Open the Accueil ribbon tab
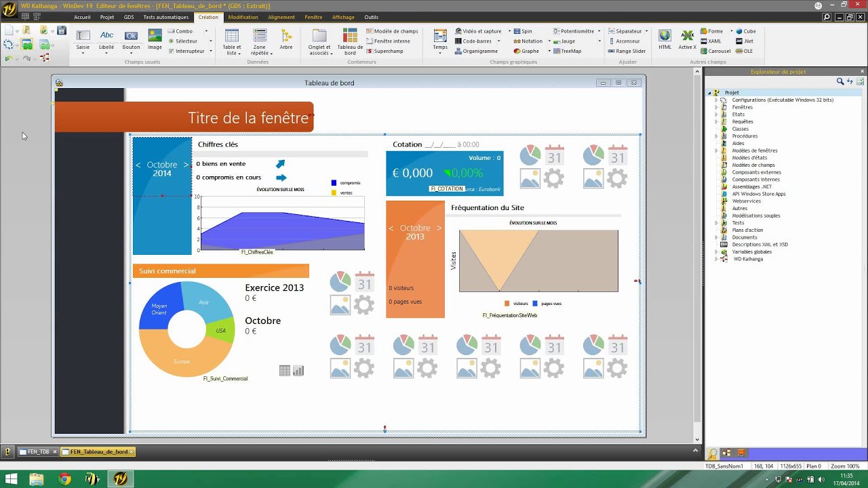This screenshot has width=868, height=488. [x=82, y=17]
